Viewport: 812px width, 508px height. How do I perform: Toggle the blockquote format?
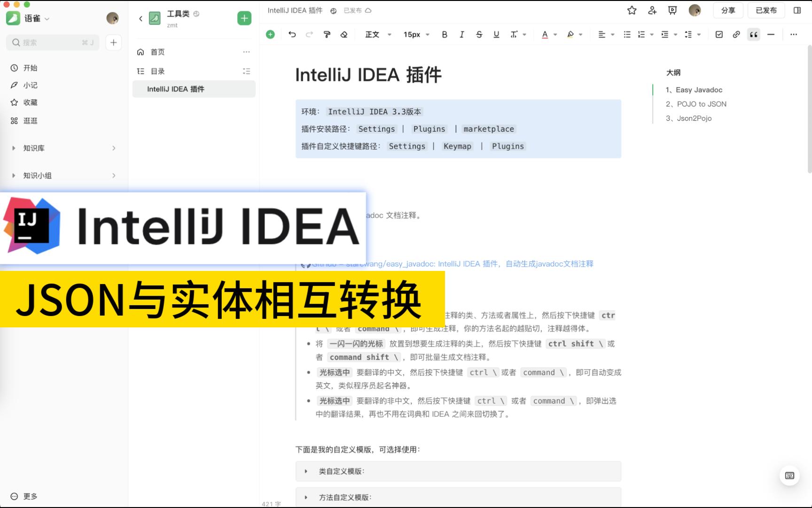(x=754, y=34)
